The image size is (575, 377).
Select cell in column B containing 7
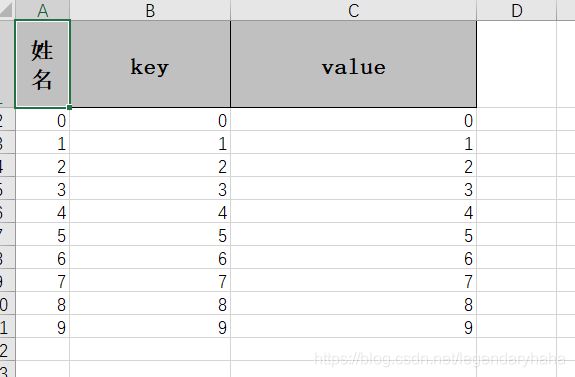click(150, 280)
